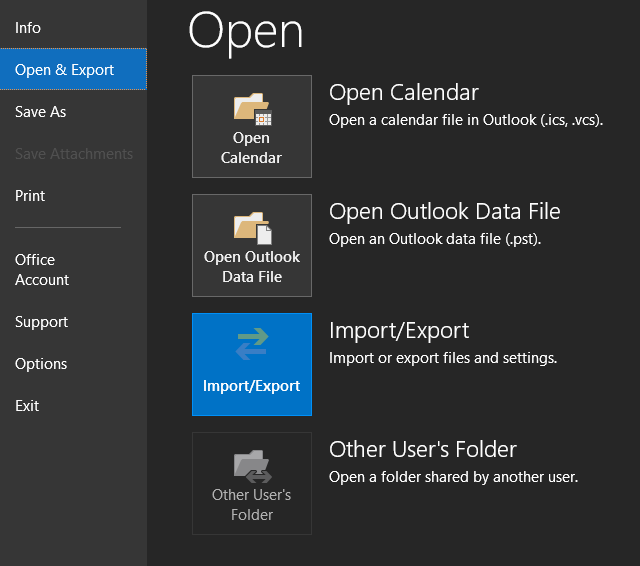640x566 pixels.
Task: Click the greyed-out Save Attachments item
Action: click(74, 154)
